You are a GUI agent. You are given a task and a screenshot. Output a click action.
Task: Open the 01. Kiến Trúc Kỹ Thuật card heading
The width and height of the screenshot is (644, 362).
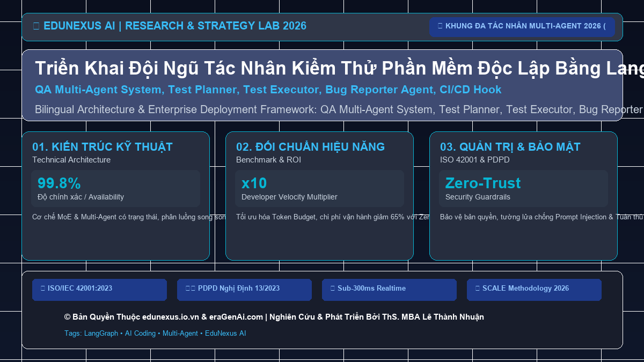[x=103, y=147]
